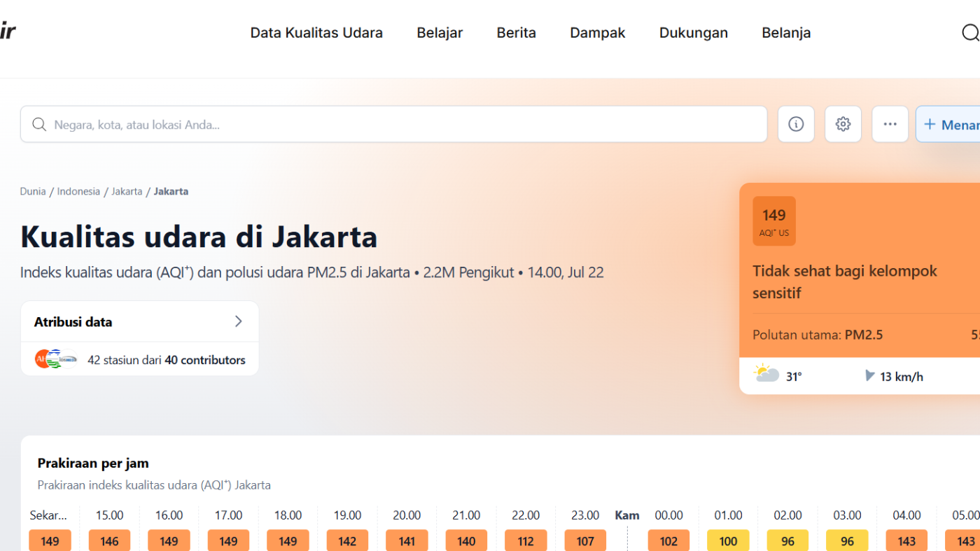Open Data Kualitas Udara menu
The width and height of the screenshot is (980, 551).
coord(316,33)
